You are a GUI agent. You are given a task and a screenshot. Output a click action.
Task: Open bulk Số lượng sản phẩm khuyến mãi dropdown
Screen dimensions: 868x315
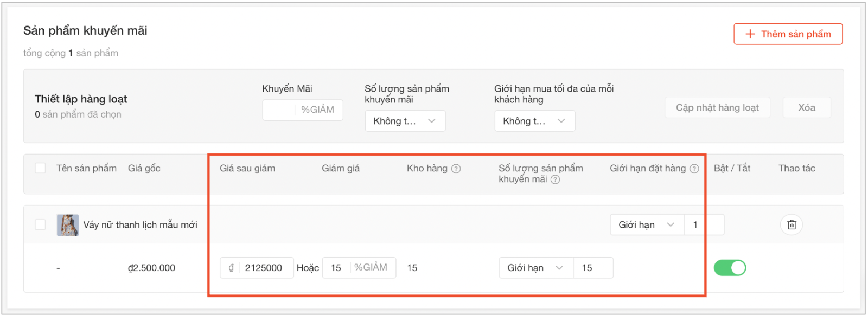[x=405, y=121]
